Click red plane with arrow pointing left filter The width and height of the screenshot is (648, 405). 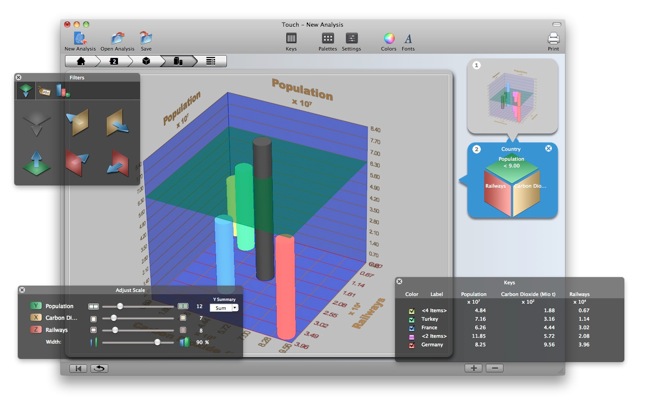tap(117, 163)
